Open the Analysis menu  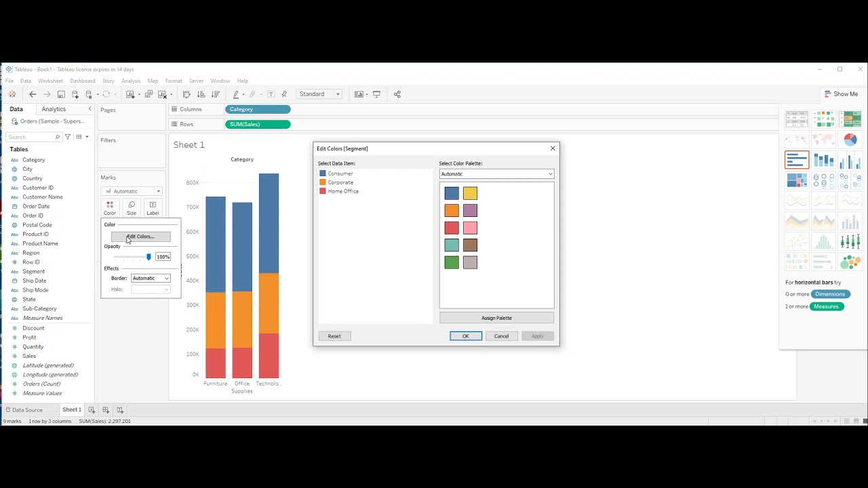point(131,81)
